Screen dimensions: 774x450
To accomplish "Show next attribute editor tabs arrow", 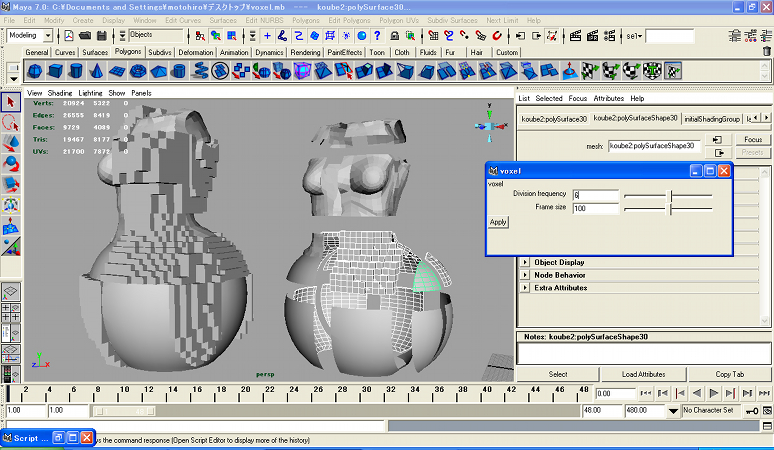I will [766, 117].
